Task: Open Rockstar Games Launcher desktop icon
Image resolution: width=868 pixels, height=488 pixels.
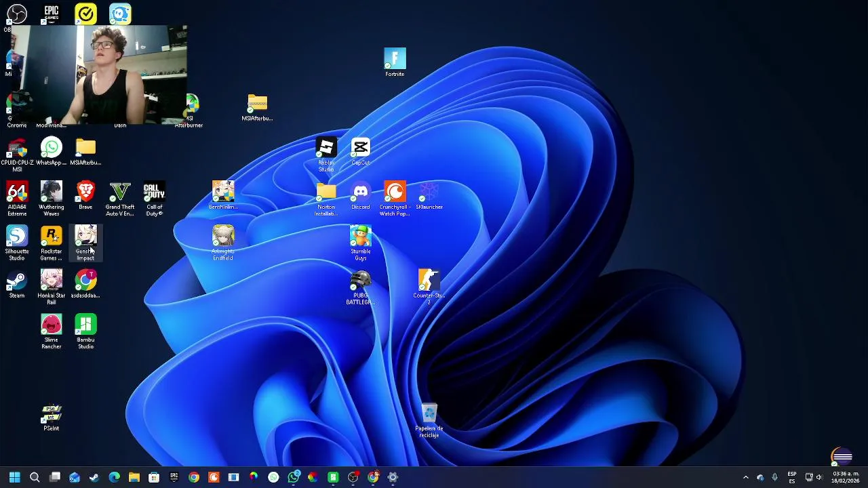Action: coord(52,243)
